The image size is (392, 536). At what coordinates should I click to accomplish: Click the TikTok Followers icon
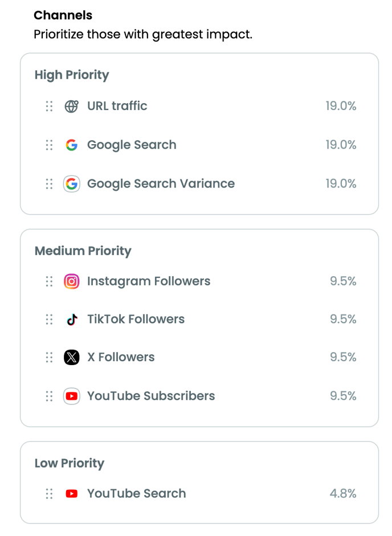(x=72, y=320)
